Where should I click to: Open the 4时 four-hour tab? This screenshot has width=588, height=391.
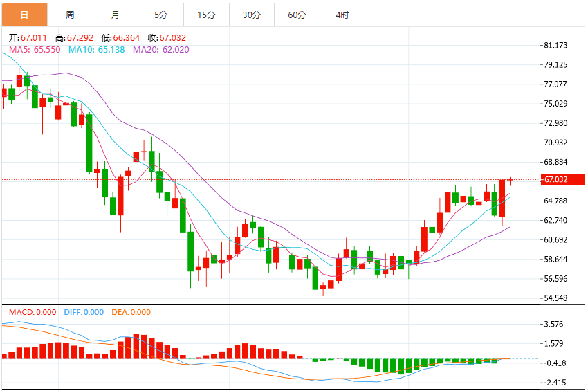[342, 15]
